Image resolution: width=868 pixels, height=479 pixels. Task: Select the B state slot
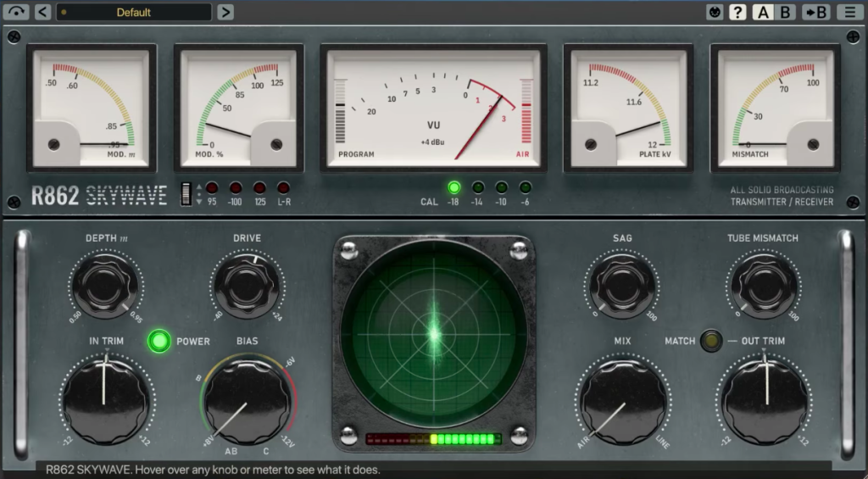[785, 12]
